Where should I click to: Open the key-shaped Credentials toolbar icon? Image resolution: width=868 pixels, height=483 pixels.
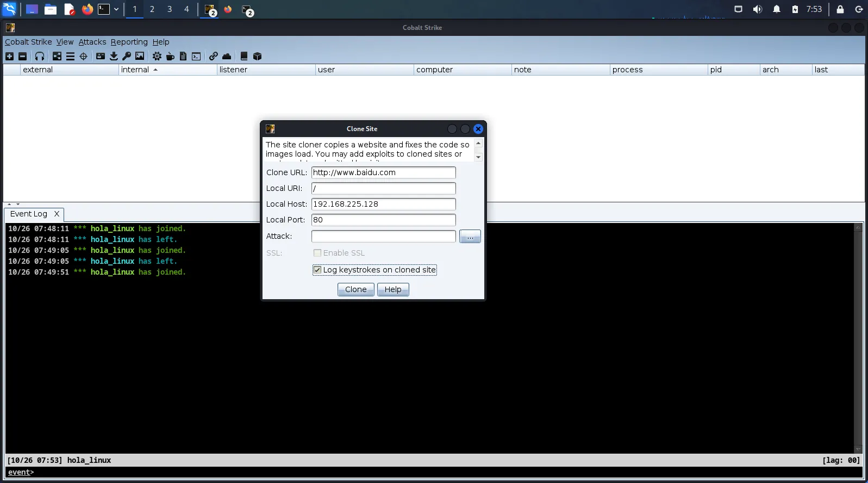coord(127,56)
